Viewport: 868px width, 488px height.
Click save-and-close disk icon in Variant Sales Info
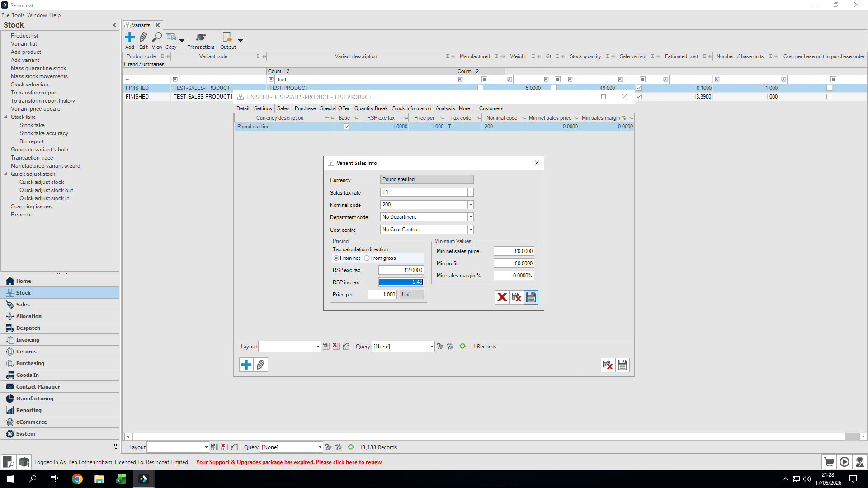point(516,297)
